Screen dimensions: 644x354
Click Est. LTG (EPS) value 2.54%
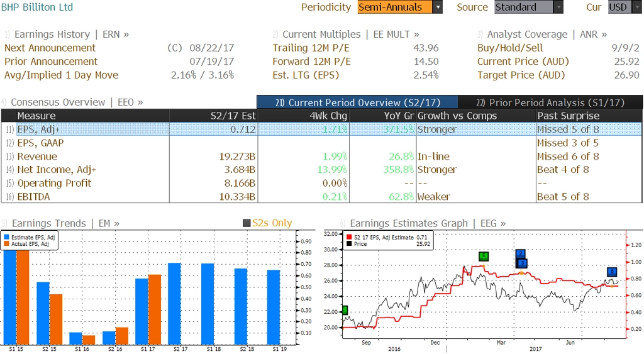tap(426, 75)
